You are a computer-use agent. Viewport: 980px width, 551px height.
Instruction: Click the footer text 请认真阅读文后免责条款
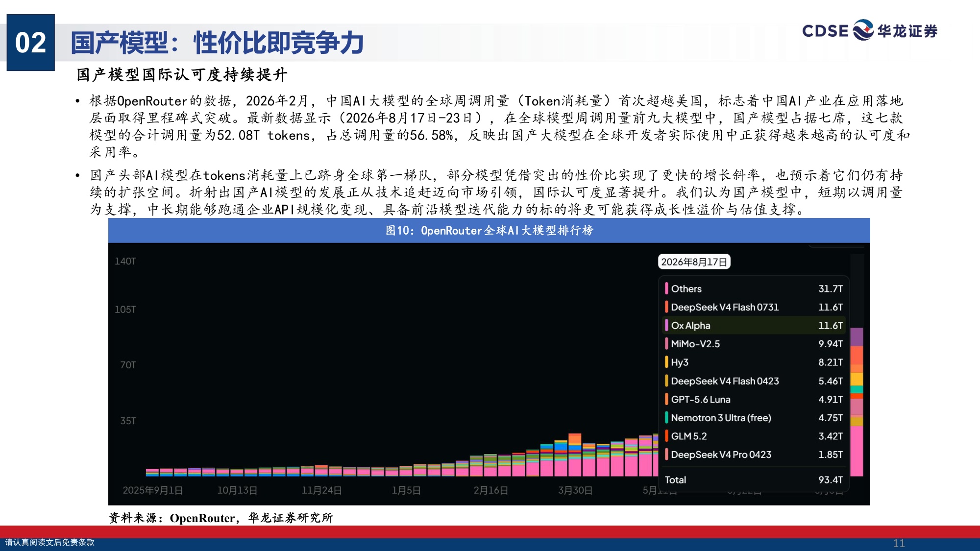coord(49,542)
